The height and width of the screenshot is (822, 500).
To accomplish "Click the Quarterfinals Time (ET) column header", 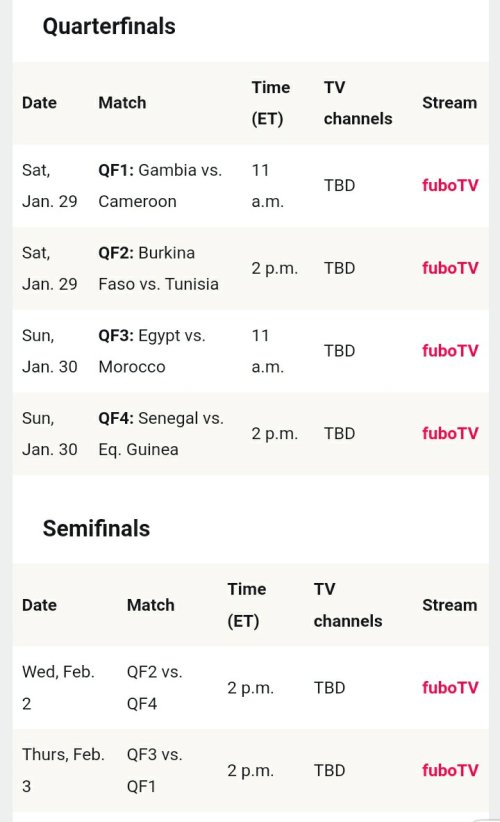I will [270, 103].
